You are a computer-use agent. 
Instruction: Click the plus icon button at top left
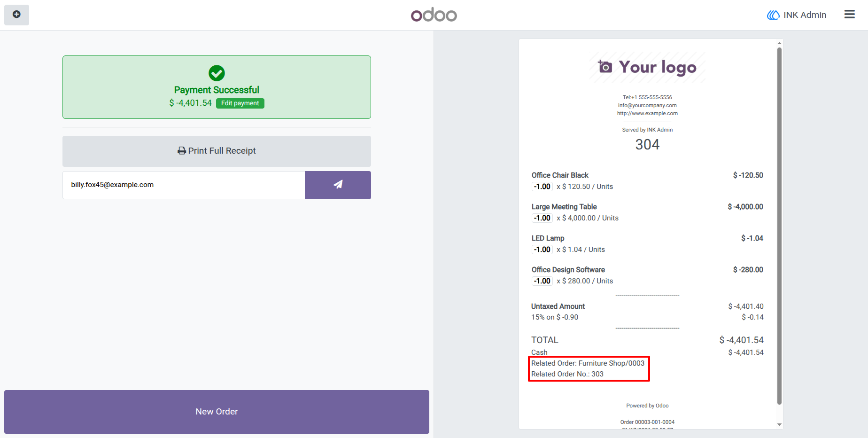(x=16, y=15)
